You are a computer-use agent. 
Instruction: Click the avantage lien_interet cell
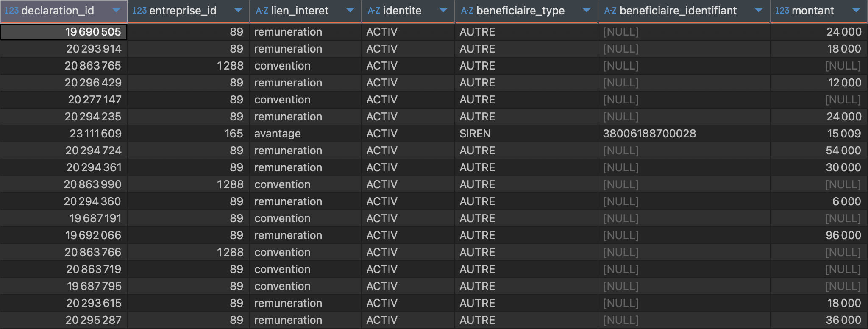click(277, 134)
